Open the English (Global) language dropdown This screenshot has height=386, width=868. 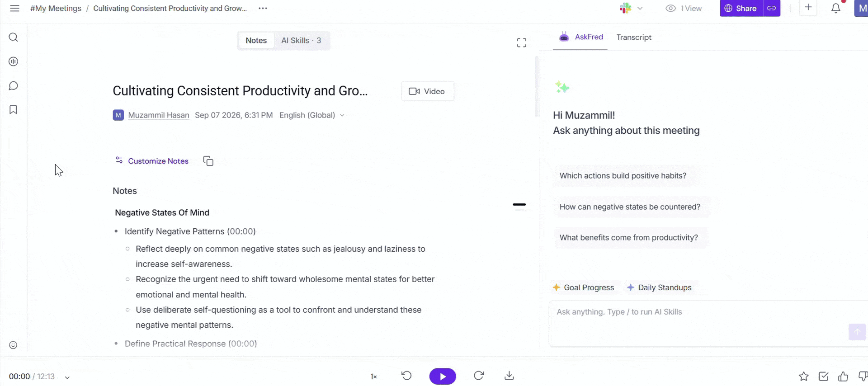pos(312,115)
